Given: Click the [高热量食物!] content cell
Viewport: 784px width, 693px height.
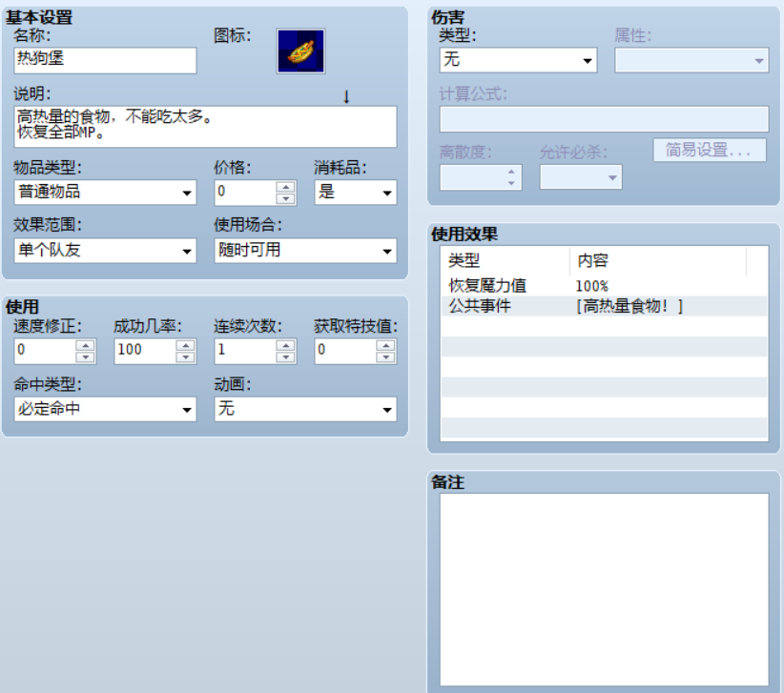Looking at the screenshot, I should click(629, 306).
